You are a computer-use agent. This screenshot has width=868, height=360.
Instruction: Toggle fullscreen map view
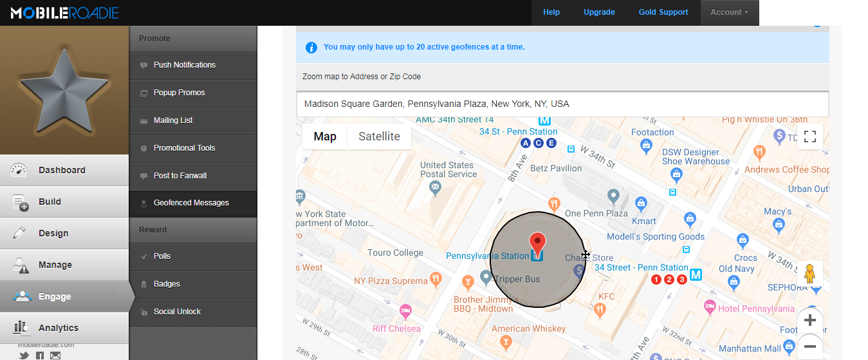coord(810,137)
